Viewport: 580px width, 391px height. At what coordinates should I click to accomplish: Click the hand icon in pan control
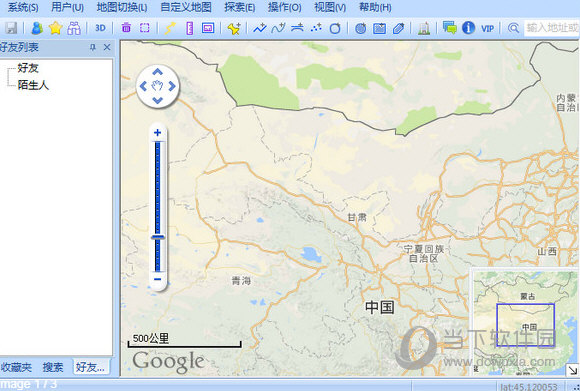pyautogui.click(x=158, y=86)
